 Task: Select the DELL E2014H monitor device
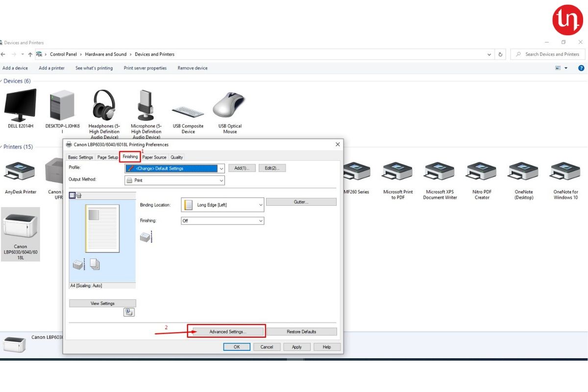(20, 109)
